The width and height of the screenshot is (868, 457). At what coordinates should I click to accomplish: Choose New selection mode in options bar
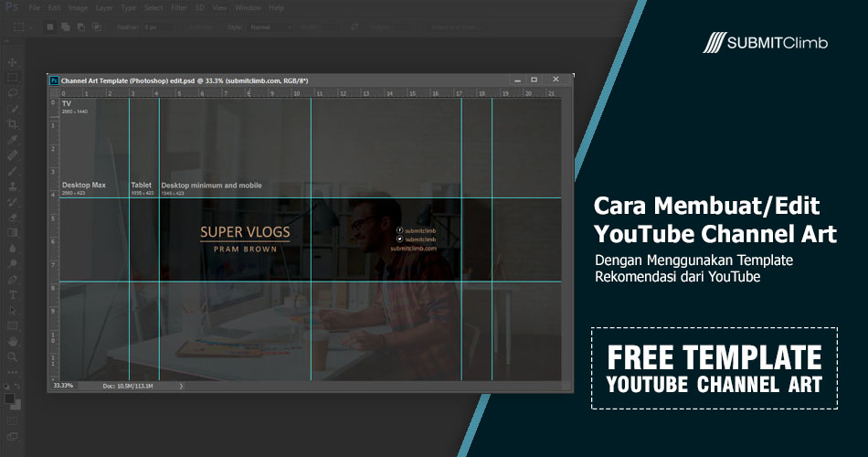(50, 27)
